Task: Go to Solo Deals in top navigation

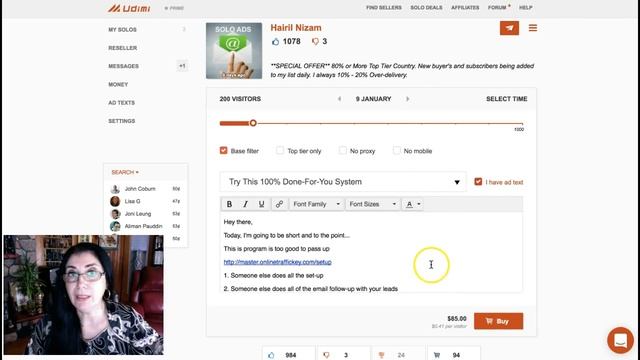Action: point(426,8)
